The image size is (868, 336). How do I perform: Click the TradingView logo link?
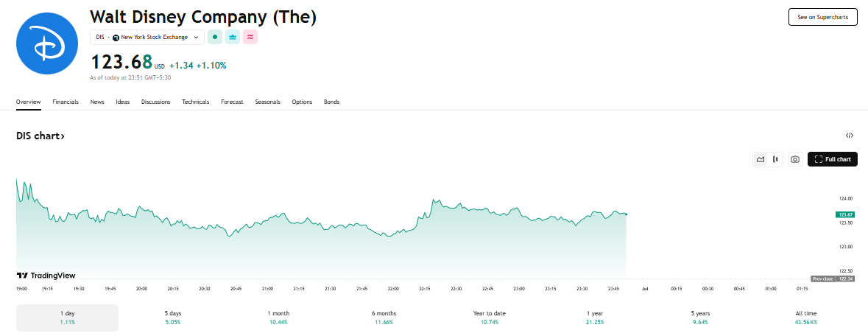tap(46, 276)
